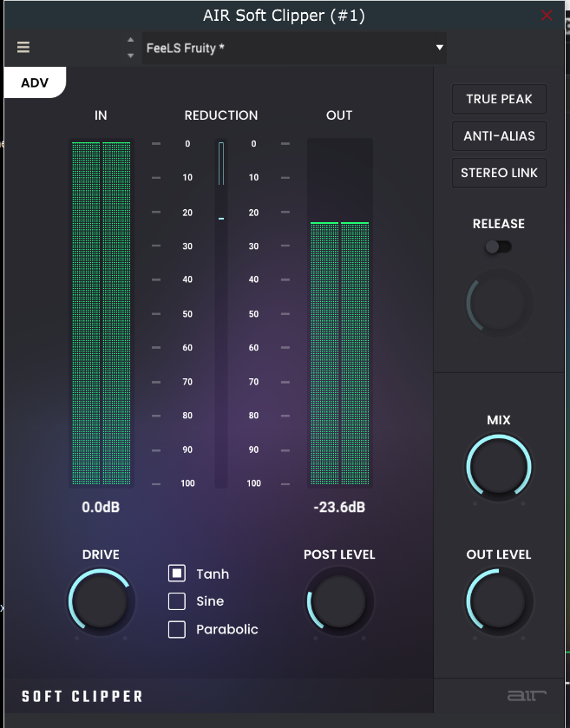570x728 pixels.
Task: Select the Tanh clipping mode checkbox
Action: point(177,574)
